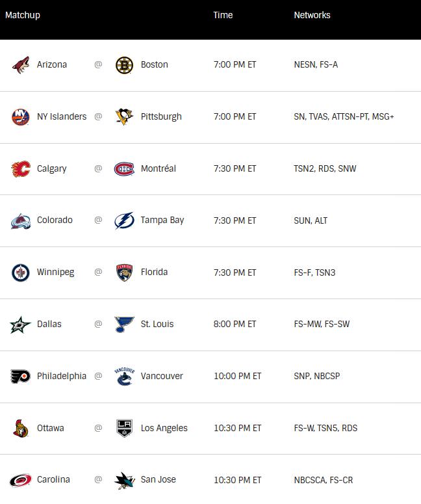Open the Colorado team link

click(x=55, y=220)
